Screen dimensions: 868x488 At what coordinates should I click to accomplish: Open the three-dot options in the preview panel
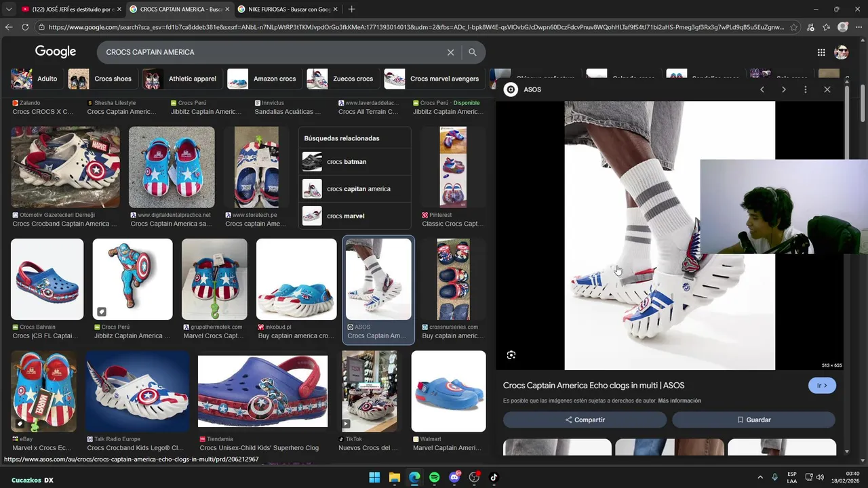pyautogui.click(x=806, y=89)
